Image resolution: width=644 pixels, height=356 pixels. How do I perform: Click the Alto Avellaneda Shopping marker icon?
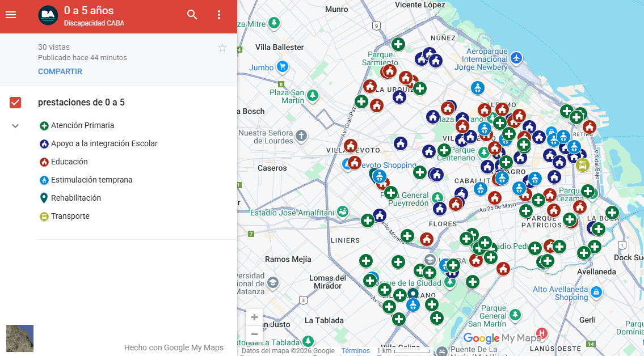coord(596,292)
